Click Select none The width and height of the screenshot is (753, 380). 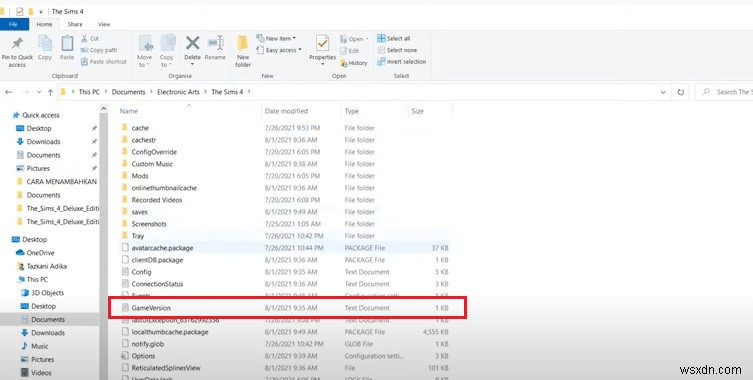[x=397, y=50]
